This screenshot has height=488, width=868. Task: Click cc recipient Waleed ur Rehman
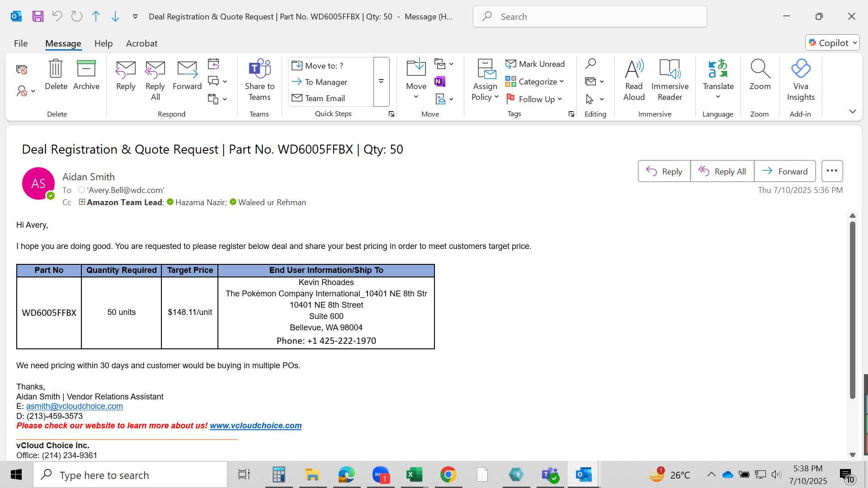[x=272, y=202]
